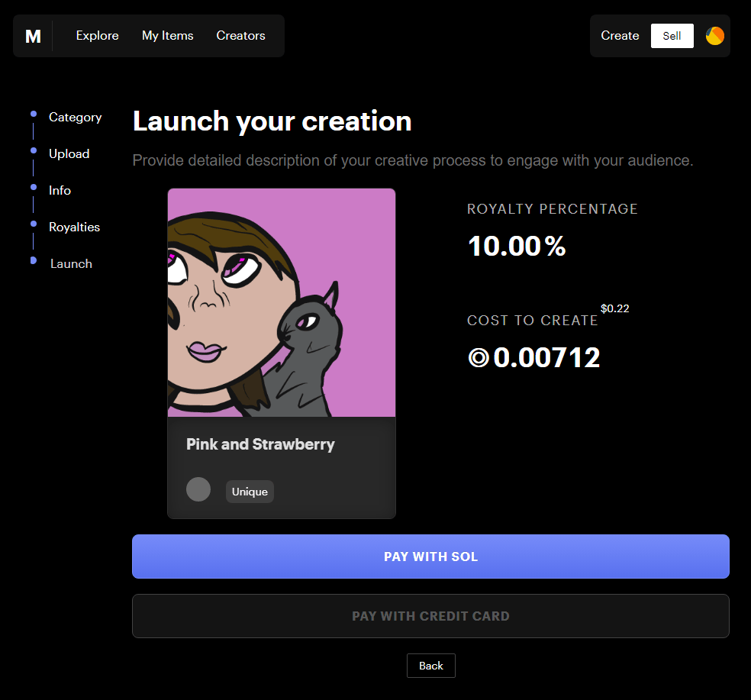Click the M logo home icon
This screenshot has height=700, width=751.
(33, 36)
